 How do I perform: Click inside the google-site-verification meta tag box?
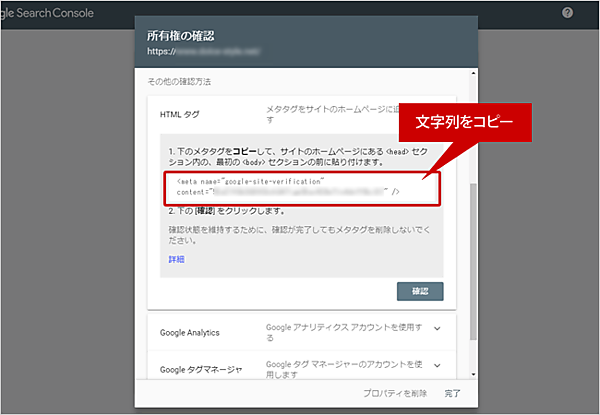click(x=290, y=187)
